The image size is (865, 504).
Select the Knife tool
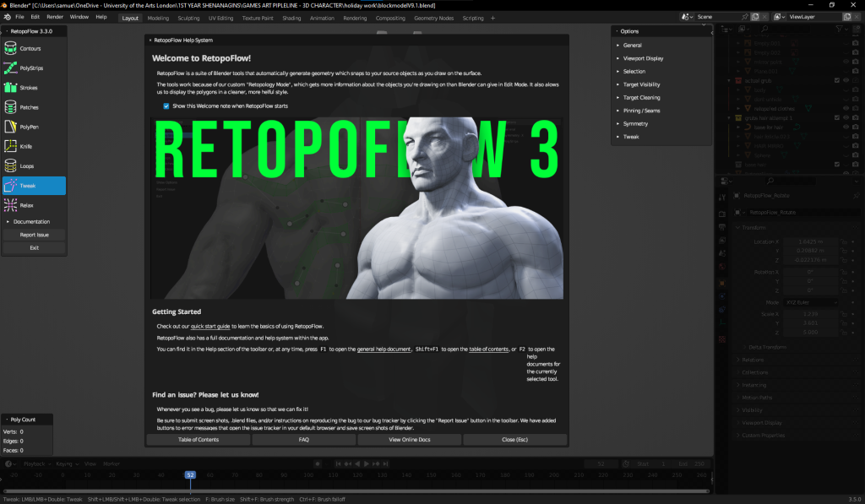coord(34,147)
